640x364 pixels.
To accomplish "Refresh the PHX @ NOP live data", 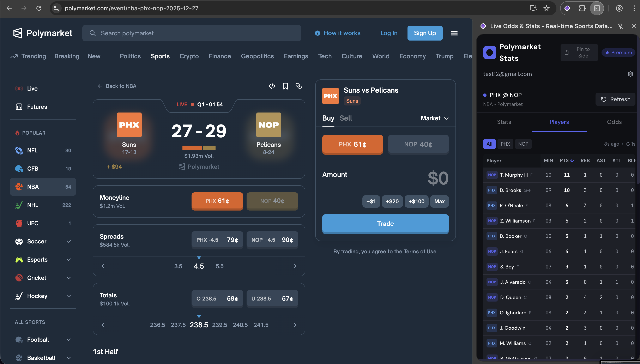I will click(x=615, y=99).
